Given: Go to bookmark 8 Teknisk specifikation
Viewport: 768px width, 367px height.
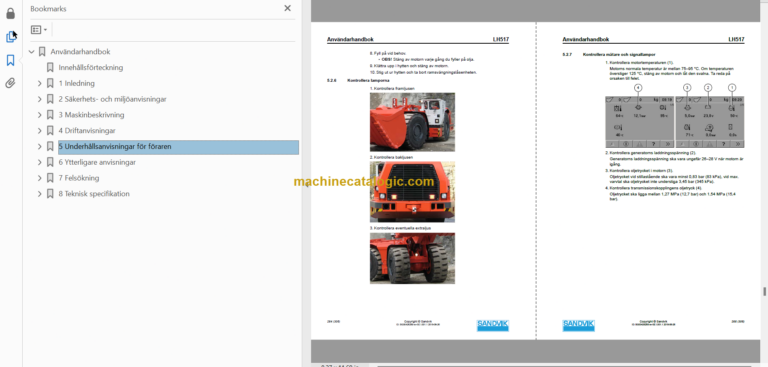Looking at the screenshot, I should click(x=94, y=194).
